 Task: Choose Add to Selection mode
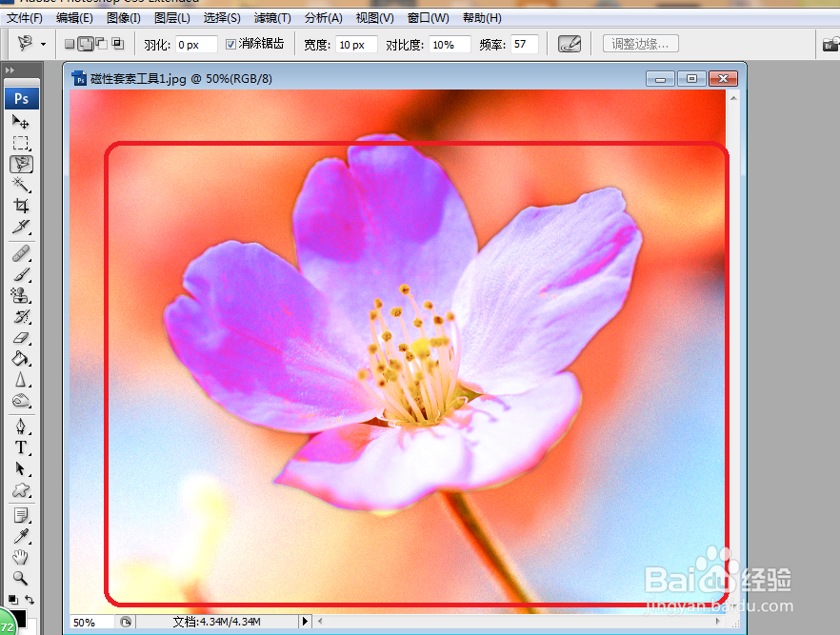(86, 44)
